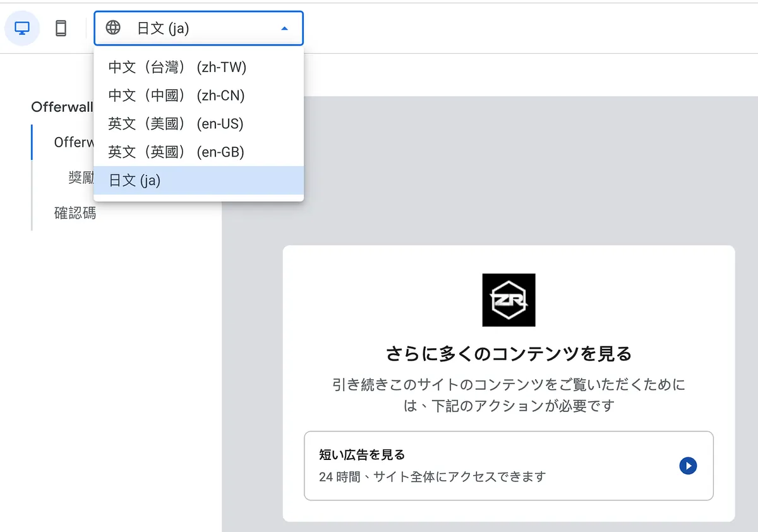The width and height of the screenshot is (758, 532).
Task: Open the 獎勵 sidebar item
Action: (81, 178)
